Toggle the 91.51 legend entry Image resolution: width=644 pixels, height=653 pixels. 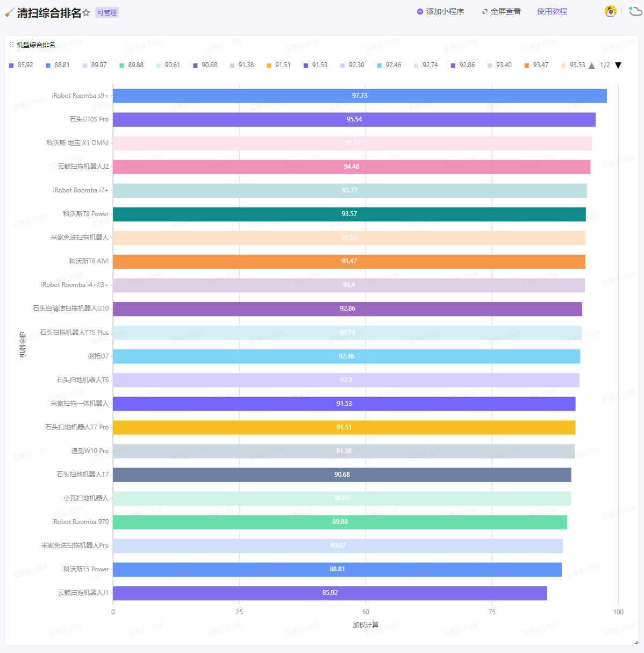278,65
